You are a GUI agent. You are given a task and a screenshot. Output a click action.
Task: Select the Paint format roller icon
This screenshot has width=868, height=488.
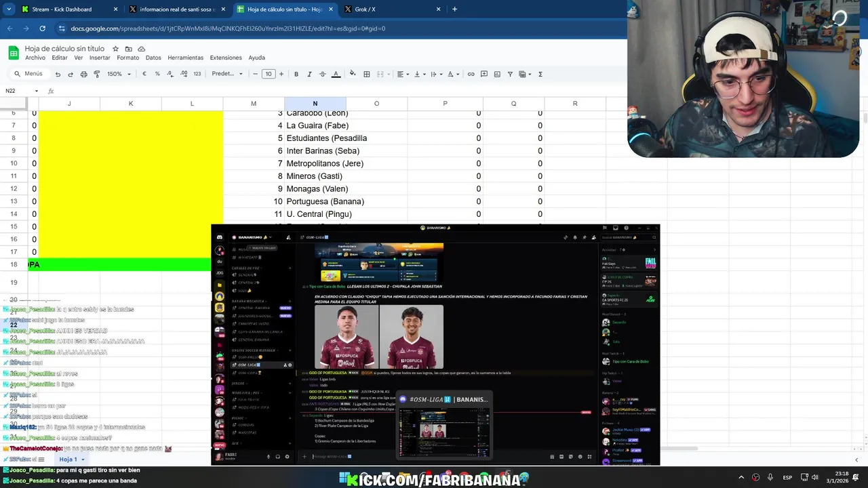96,74
